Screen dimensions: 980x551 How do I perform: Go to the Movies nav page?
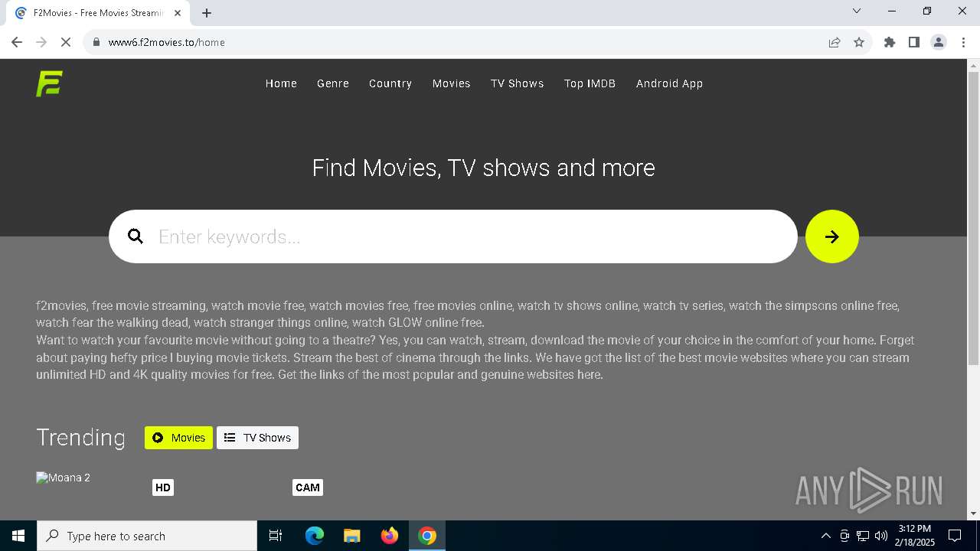click(452, 83)
